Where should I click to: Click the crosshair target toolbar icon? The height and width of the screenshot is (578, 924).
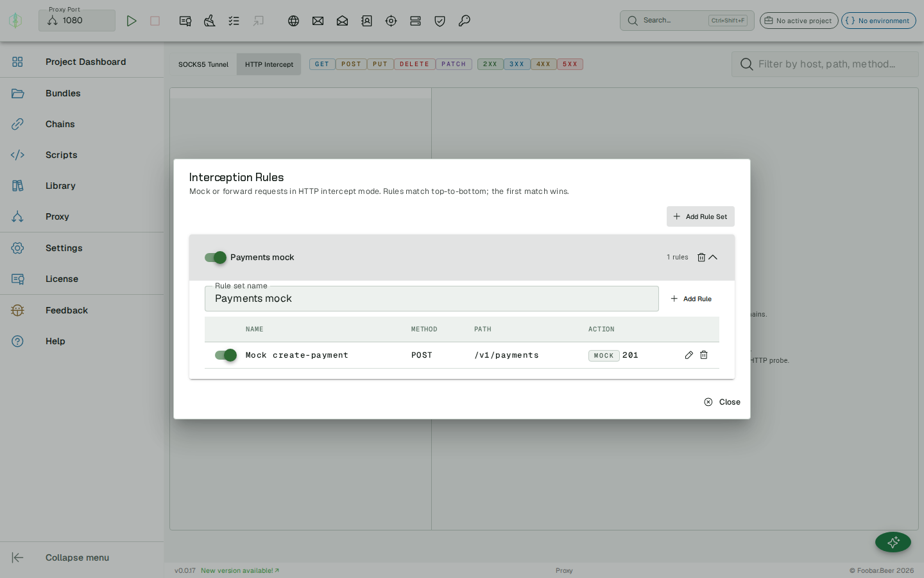[x=391, y=21]
